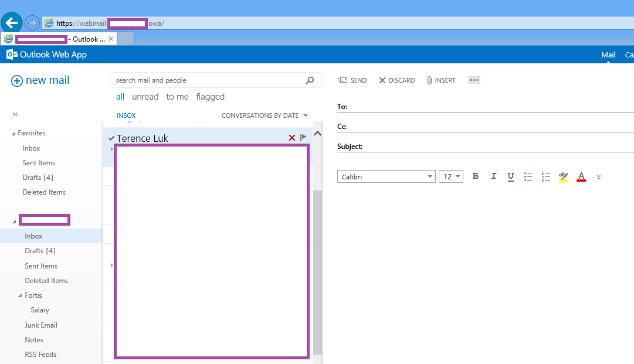Image resolution: width=634 pixels, height=364 pixels.
Task: Apply red font color
Action: pos(581,176)
